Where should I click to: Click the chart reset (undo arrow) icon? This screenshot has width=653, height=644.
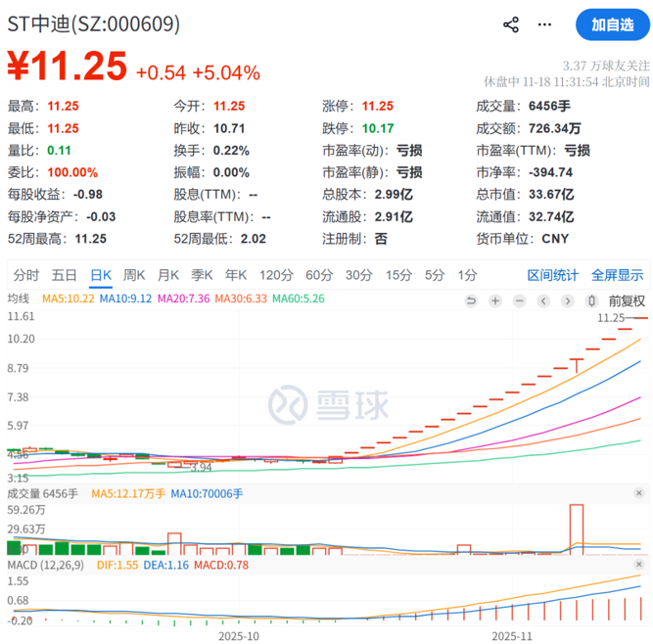coord(473,300)
